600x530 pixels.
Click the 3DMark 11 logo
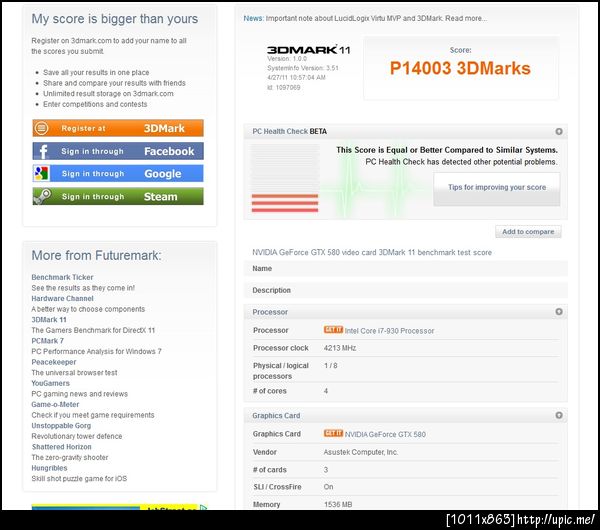pyautogui.click(x=308, y=50)
